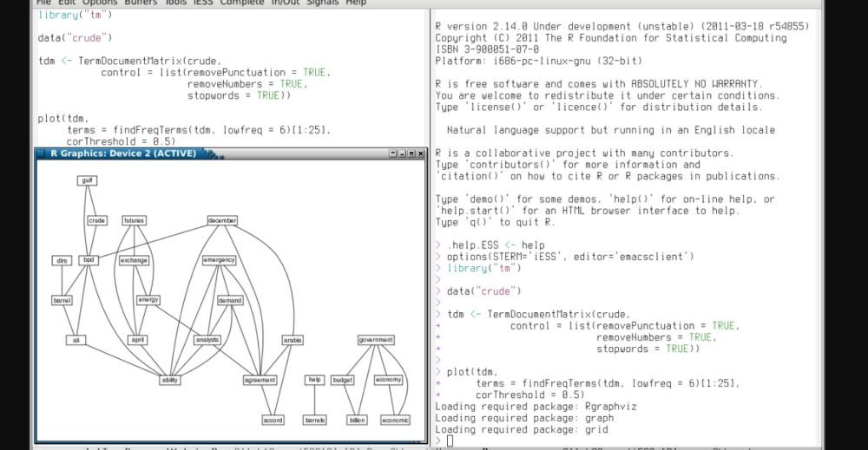Shade the R Graphics window
868x450 pixels.
(x=393, y=153)
